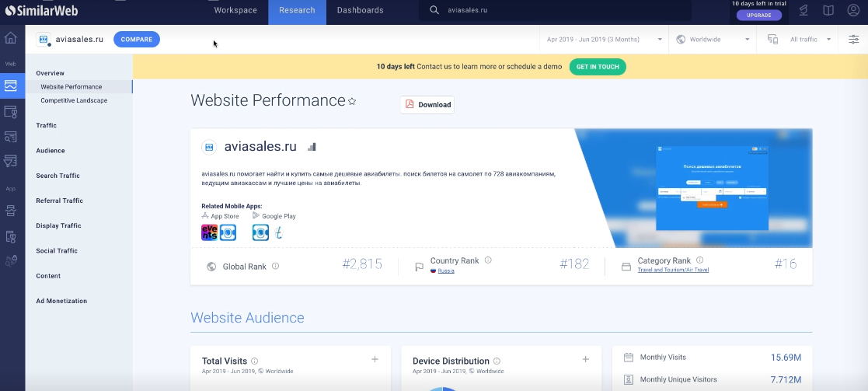This screenshot has width=868, height=391.
Task: Open the filter sliders settings icon
Action: [x=853, y=40]
